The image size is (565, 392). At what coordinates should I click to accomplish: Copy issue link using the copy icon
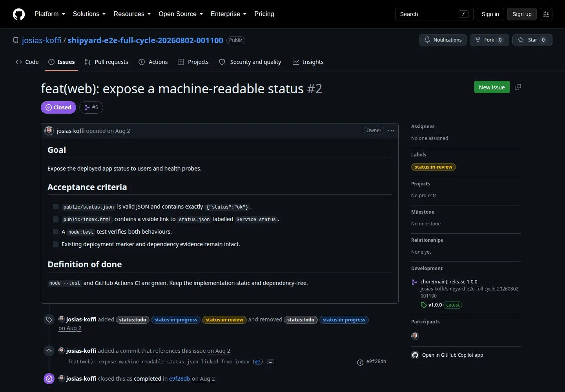[x=518, y=87]
